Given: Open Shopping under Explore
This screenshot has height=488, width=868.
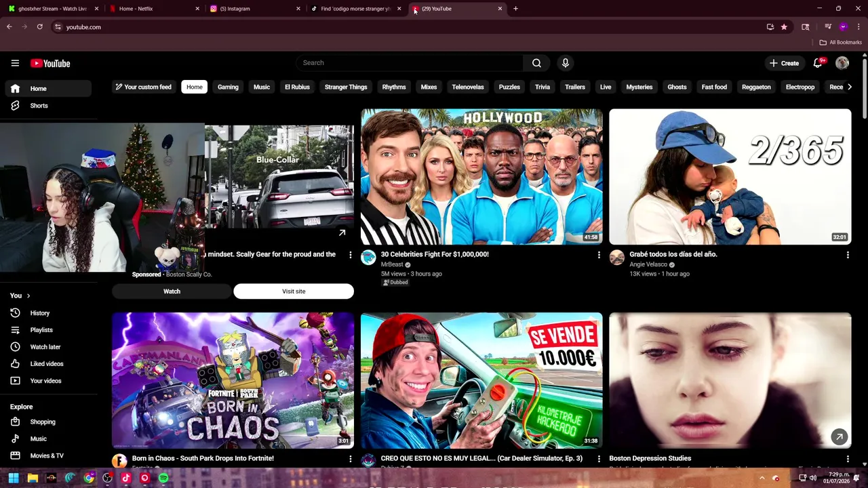Looking at the screenshot, I should click(x=47, y=422).
